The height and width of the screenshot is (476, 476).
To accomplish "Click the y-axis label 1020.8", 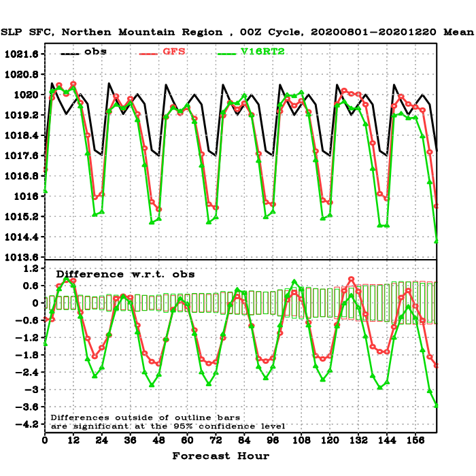I will click(x=22, y=74).
